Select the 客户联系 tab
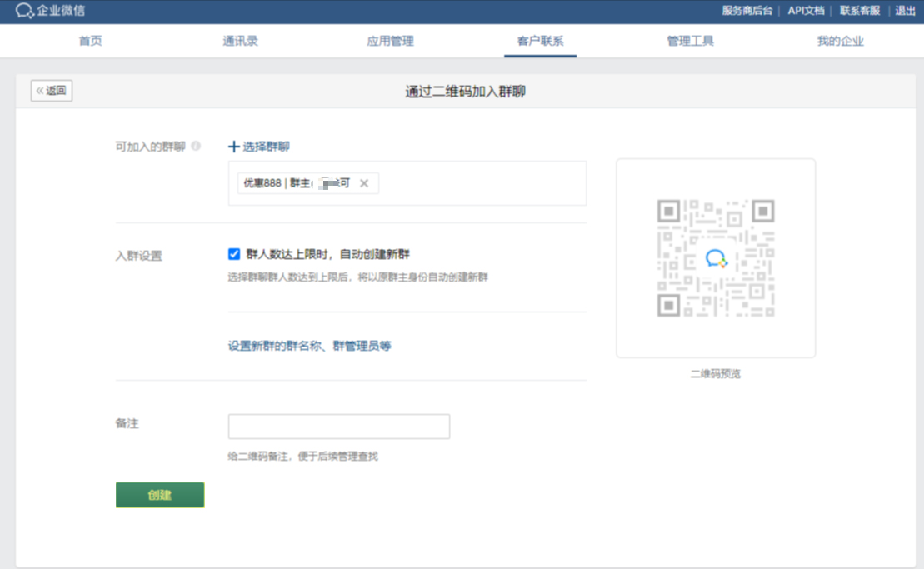This screenshot has height=569, width=924. pos(541,41)
